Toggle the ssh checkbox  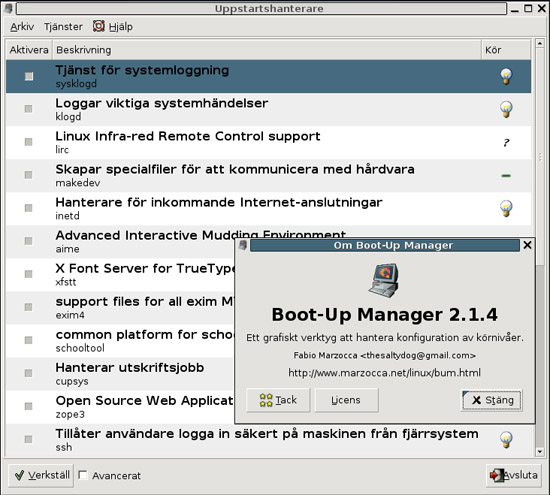(x=28, y=440)
